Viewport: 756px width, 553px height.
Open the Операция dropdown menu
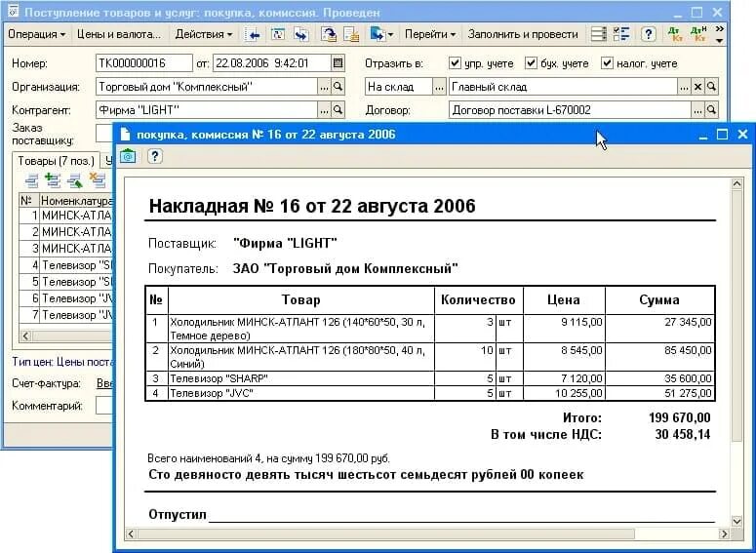pos(37,34)
